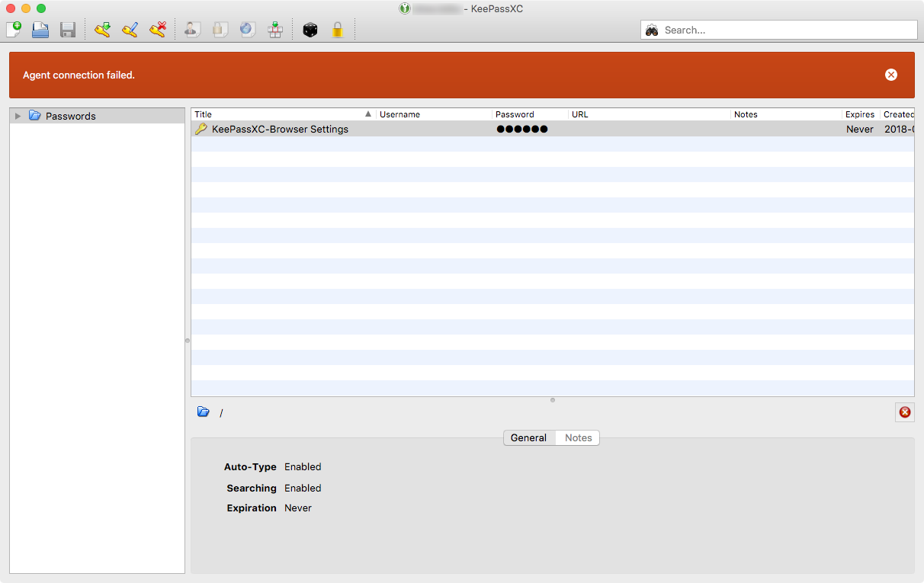This screenshot has width=924, height=583.
Task: Select the KeePassXC-Browser Settings entry
Action: 553,129
